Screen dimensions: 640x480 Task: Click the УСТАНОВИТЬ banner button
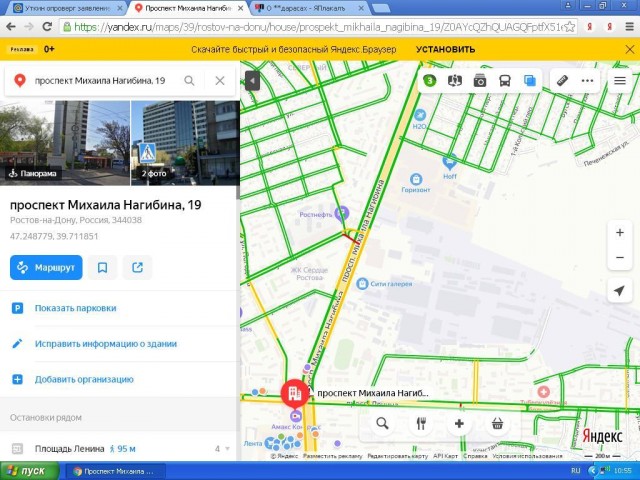(x=445, y=49)
